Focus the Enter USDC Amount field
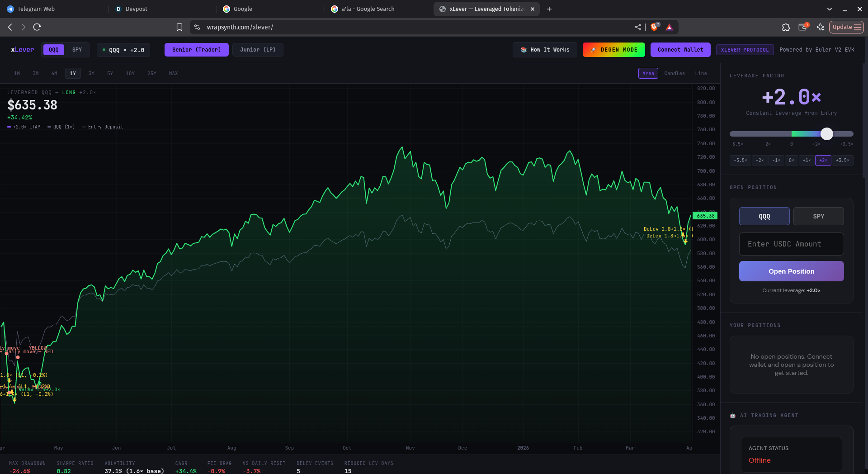 click(792, 244)
